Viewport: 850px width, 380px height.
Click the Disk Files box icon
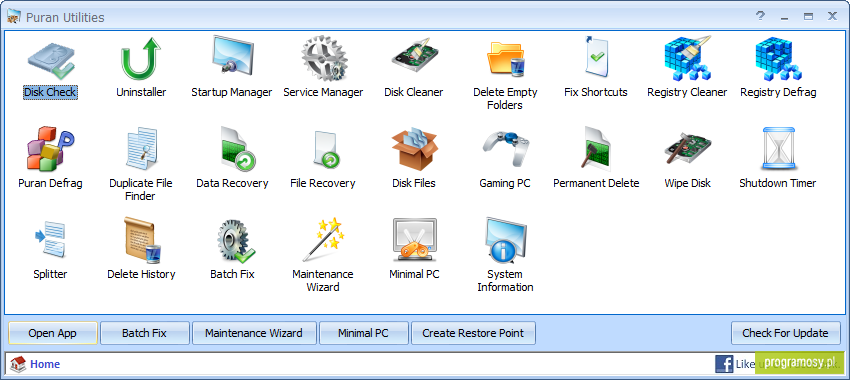[x=414, y=149]
